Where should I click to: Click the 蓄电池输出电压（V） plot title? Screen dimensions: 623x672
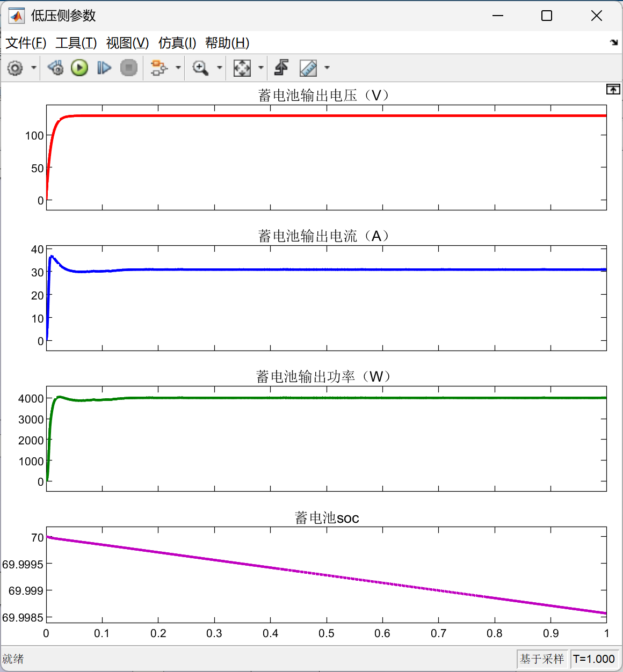pos(323,96)
